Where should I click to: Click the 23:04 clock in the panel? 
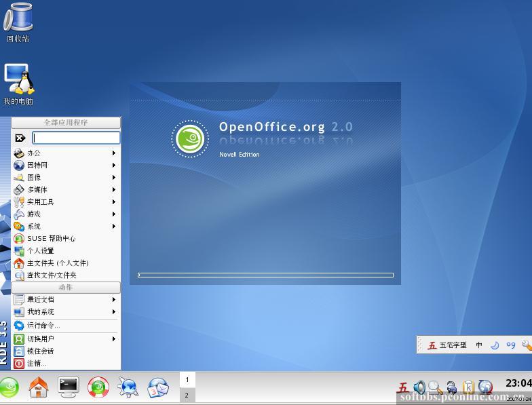click(x=518, y=383)
